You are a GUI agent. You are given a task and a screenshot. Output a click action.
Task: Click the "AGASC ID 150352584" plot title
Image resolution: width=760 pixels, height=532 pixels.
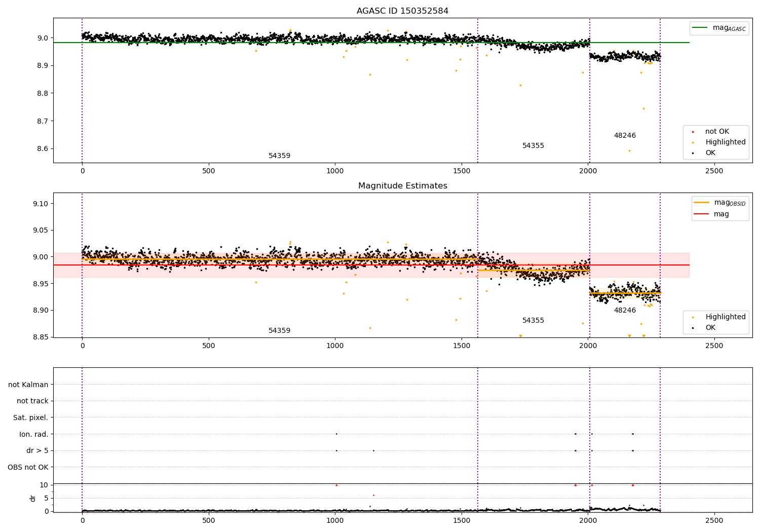tap(402, 11)
